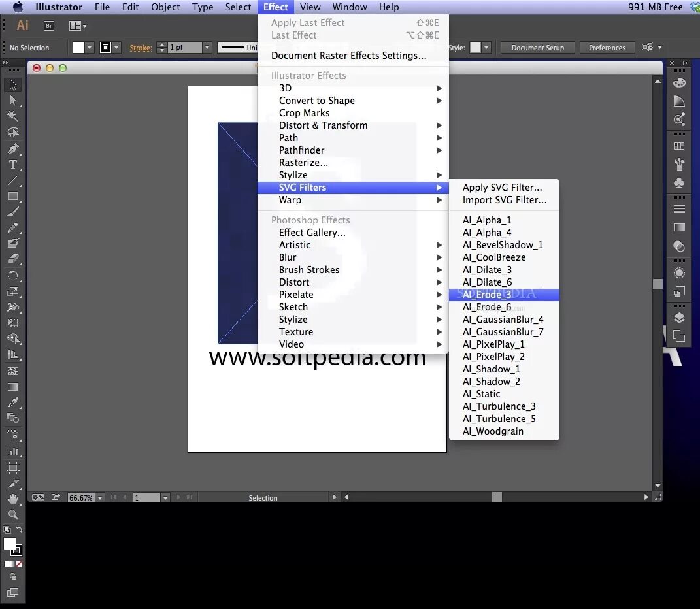The height and width of the screenshot is (609, 700).
Task: Open the Layers panel icon
Action: pos(679,318)
